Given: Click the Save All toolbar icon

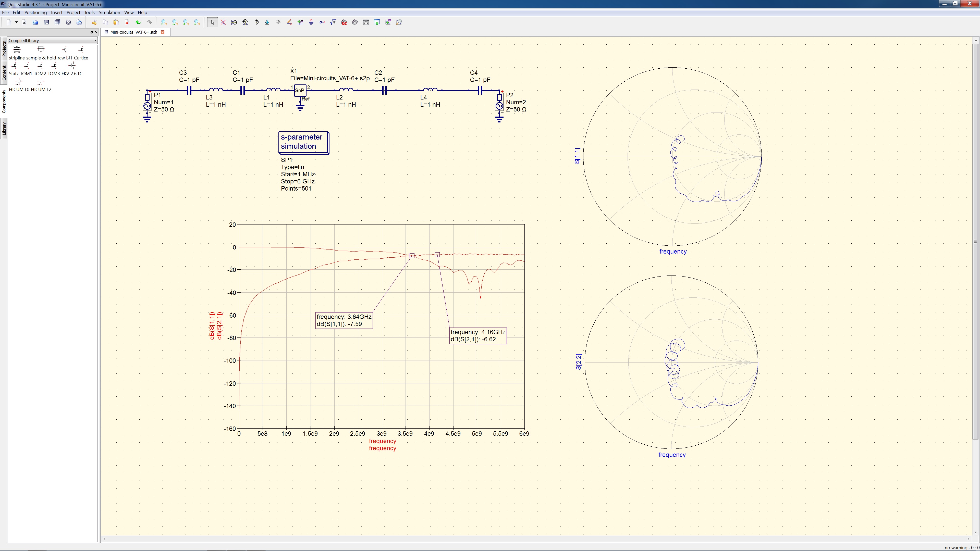Looking at the screenshot, I should pyautogui.click(x=57, y=22).
